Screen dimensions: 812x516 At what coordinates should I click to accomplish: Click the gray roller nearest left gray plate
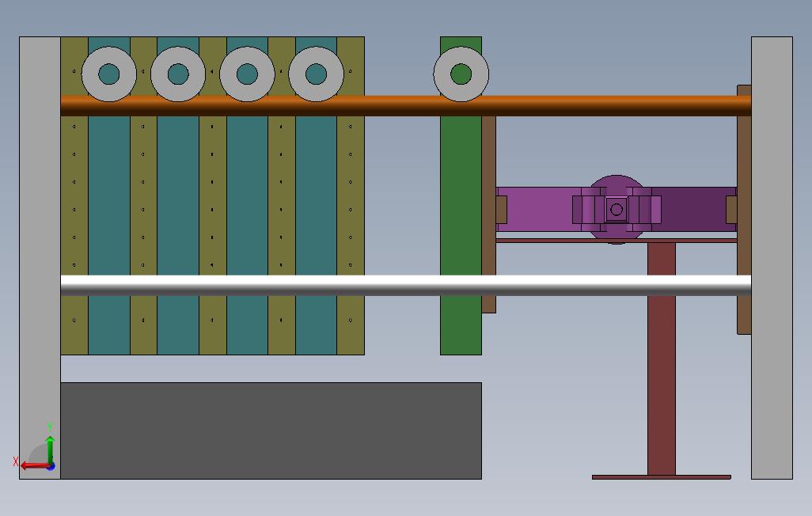108,74
